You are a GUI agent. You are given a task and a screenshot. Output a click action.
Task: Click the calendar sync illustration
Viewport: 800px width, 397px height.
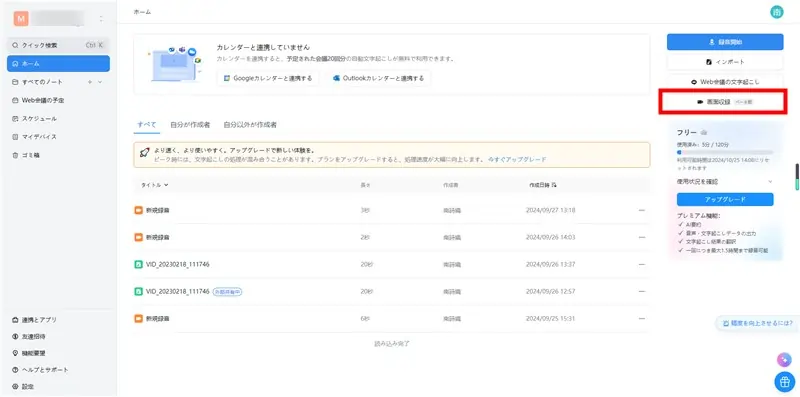[174, 63]
